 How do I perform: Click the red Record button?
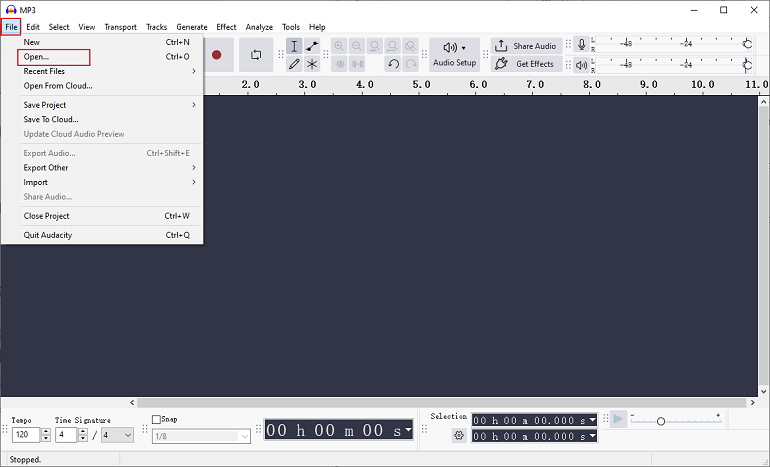[217, 55]
